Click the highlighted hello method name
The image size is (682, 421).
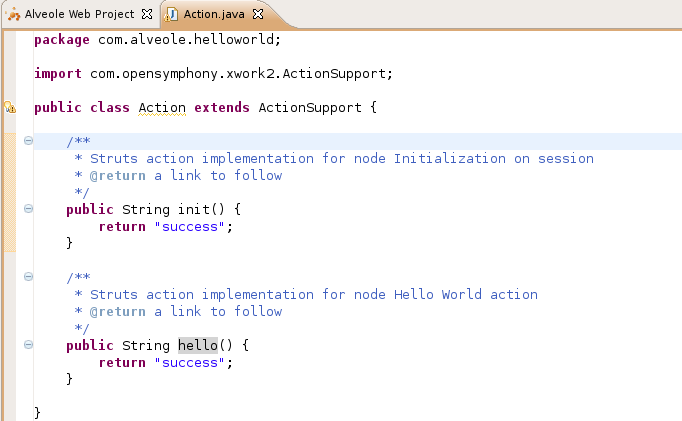197,345
